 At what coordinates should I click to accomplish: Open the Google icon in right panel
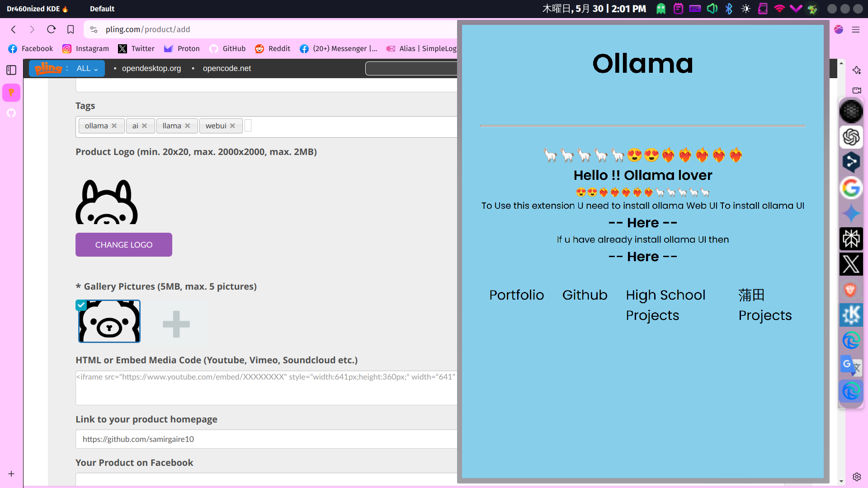click(851, 188)
